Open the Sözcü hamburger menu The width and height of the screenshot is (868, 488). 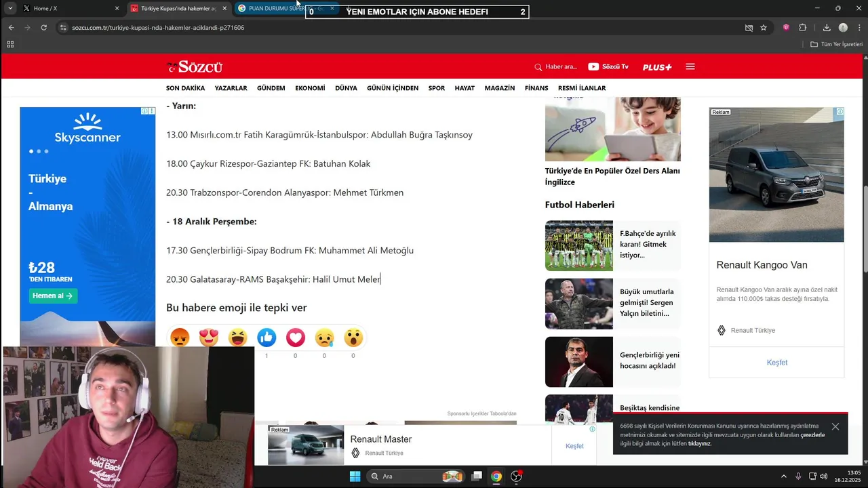click(690, 66)
